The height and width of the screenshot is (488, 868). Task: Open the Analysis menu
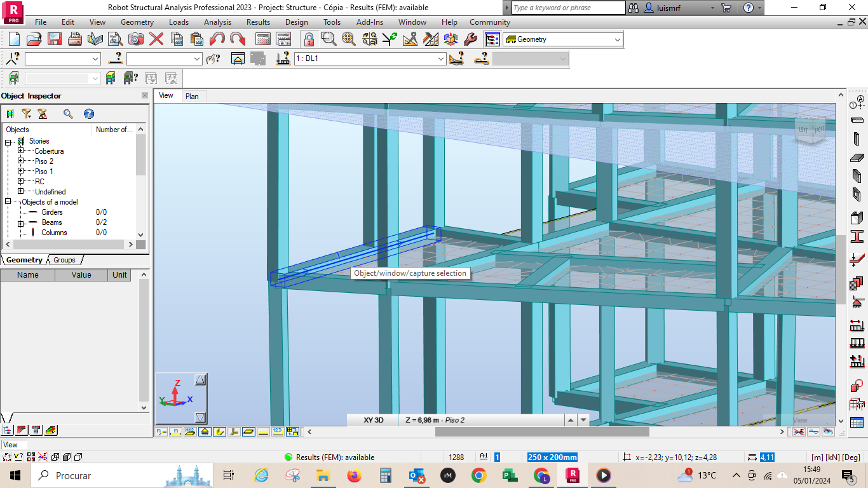(217, 22)
